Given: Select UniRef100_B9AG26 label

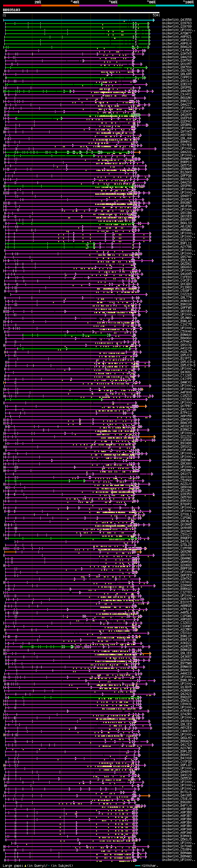Looking at the screenshot, I should click(177, 47).
